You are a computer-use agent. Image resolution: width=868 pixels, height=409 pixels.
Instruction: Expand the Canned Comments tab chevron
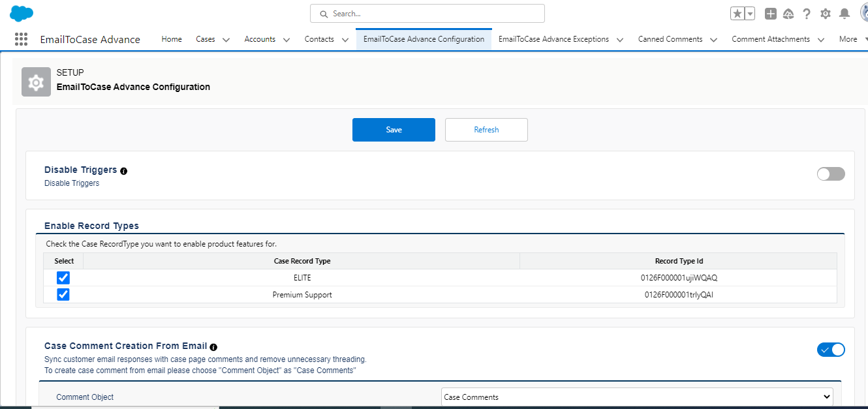[x=713, y=40]
